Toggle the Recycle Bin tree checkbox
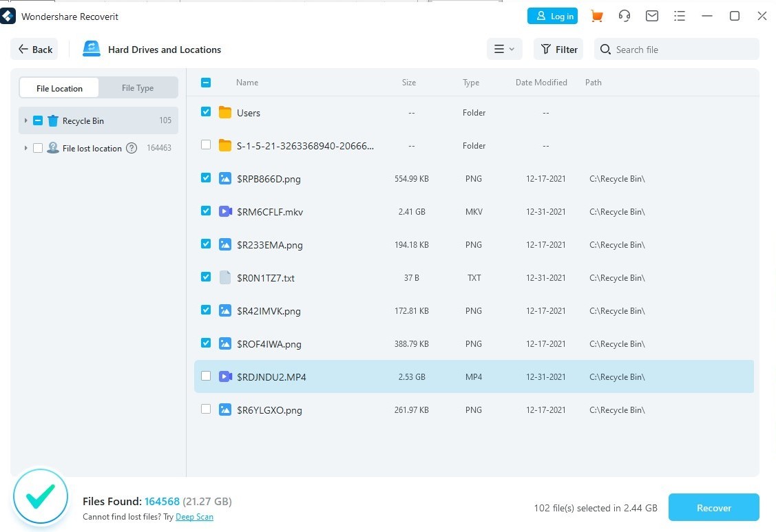The image size is (776, 532). 38,120
